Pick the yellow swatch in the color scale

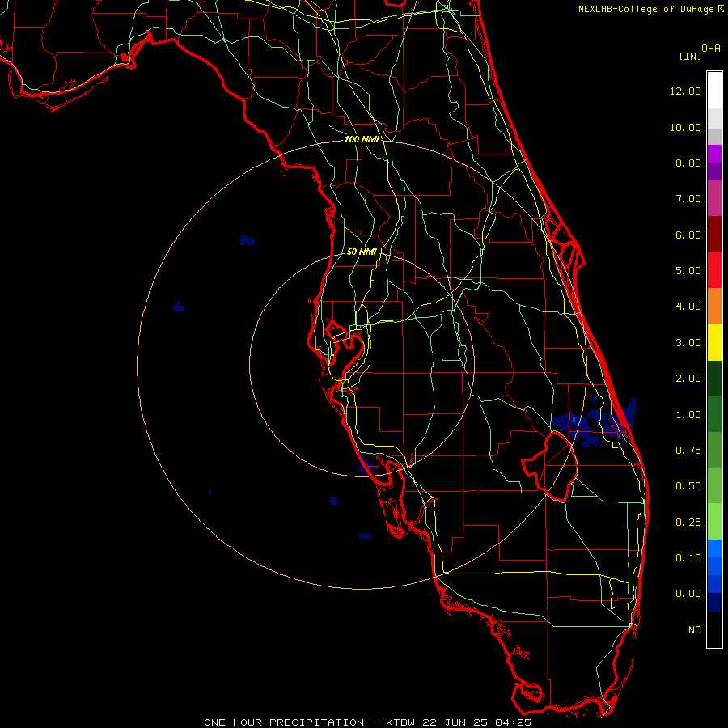tap(714, 343)
